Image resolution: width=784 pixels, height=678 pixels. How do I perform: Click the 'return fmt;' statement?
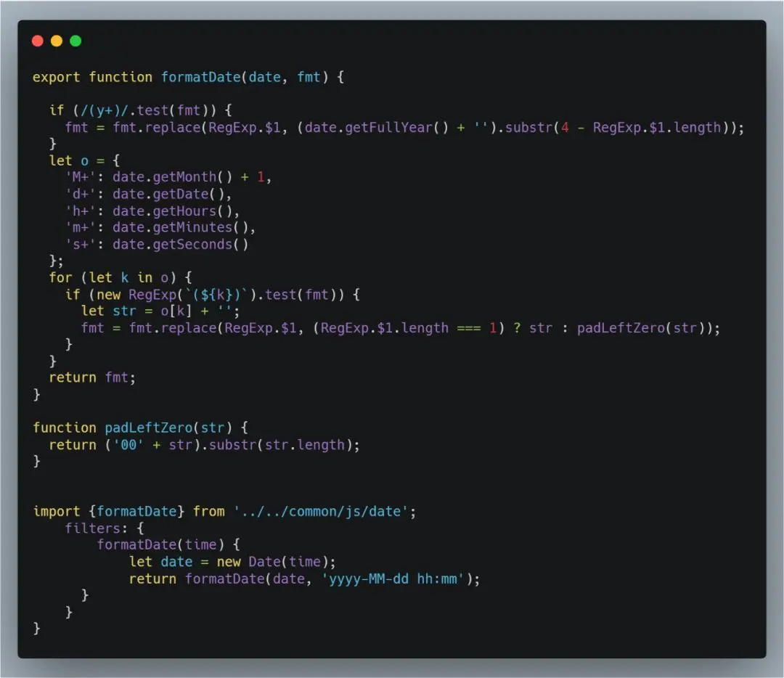tap(92, 377)
